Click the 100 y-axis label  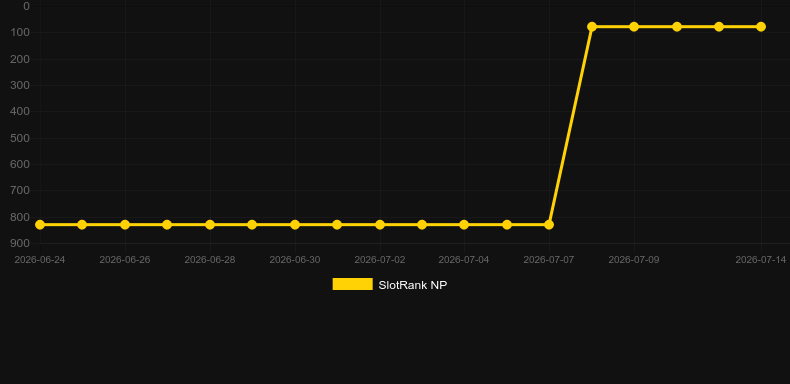20,32
